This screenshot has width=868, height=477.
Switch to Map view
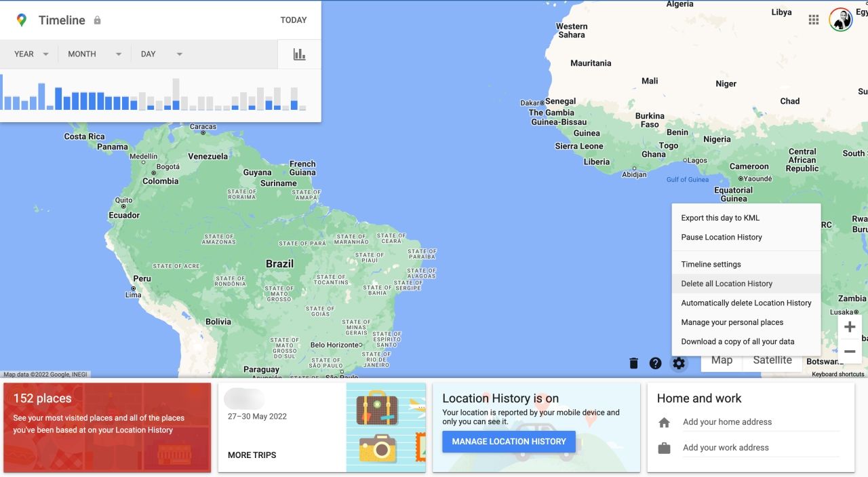point(722,360)
